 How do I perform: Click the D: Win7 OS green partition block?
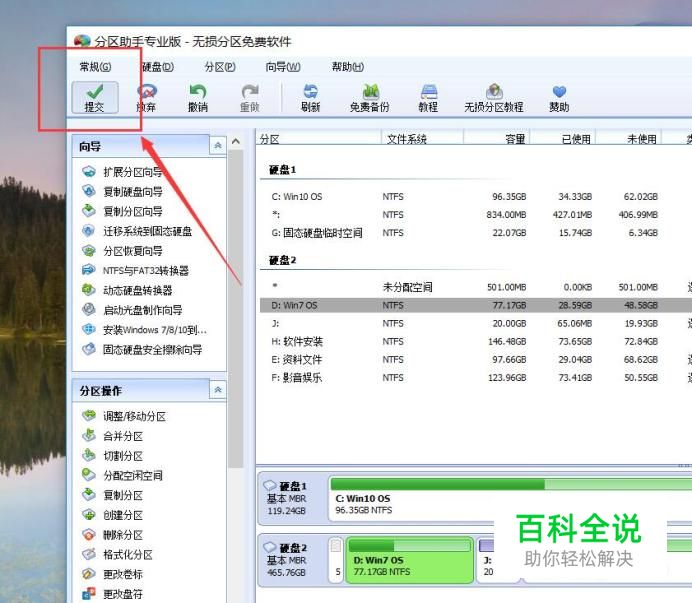coord(410,560)
